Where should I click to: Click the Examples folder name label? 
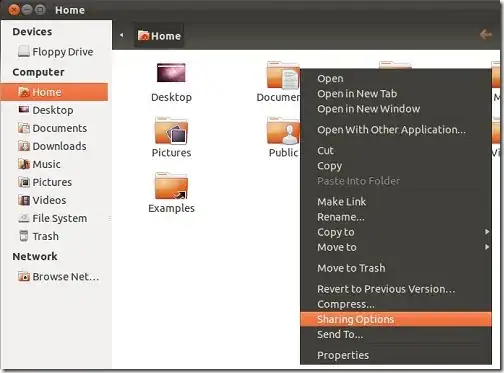coord(171,208)
